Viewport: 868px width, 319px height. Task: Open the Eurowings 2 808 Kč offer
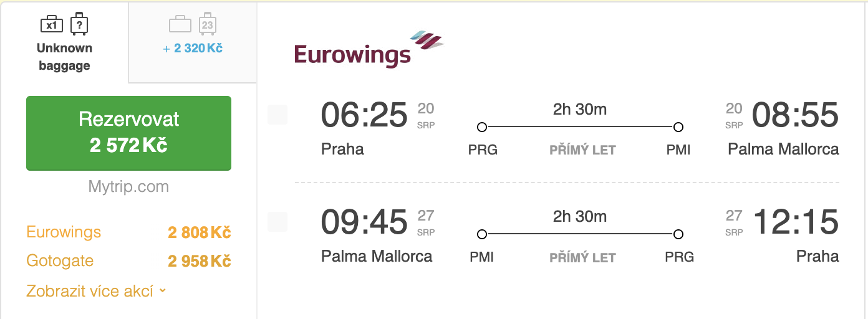tap(128, 232)
